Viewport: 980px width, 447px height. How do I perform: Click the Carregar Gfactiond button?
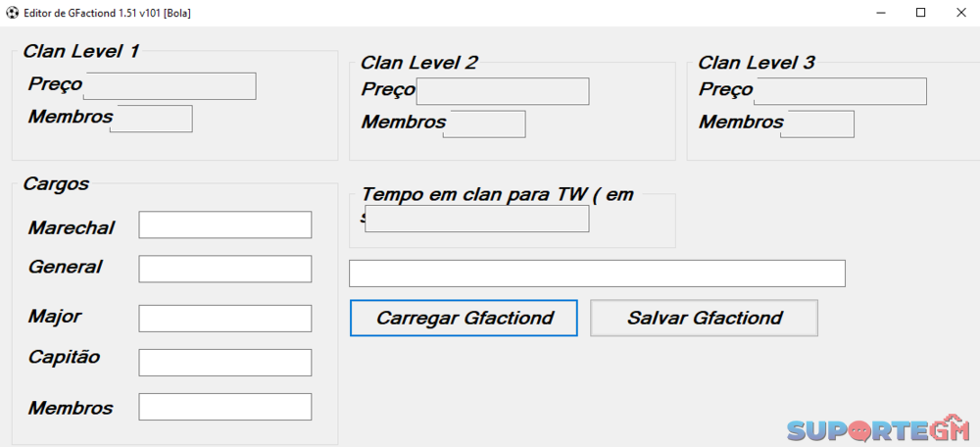pos(464,318)
